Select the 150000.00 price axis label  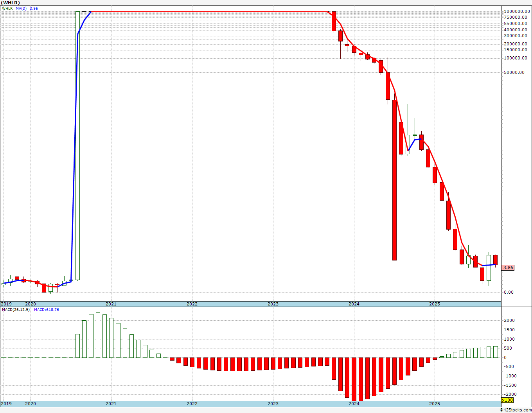click(x=515, y=50)
